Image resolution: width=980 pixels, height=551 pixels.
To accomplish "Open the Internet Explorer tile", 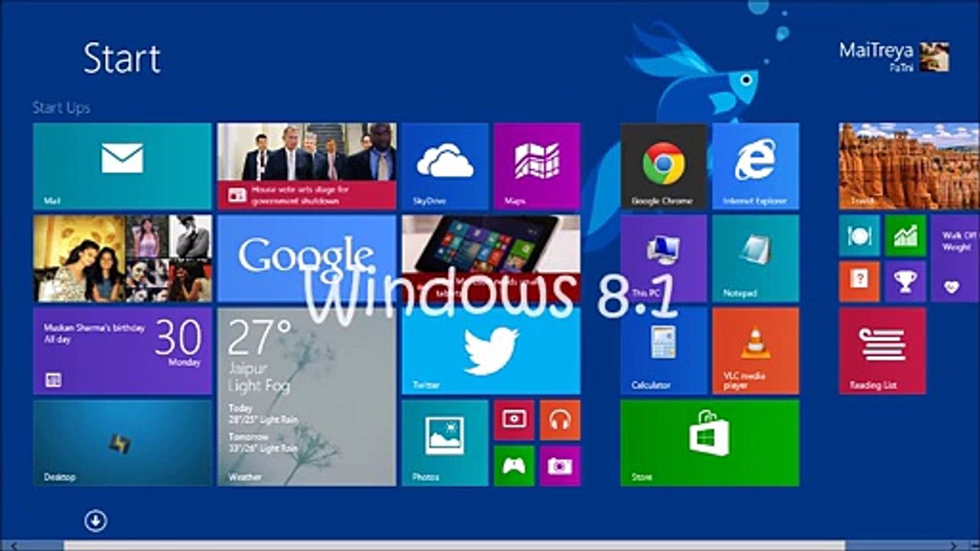I will 756,166.
